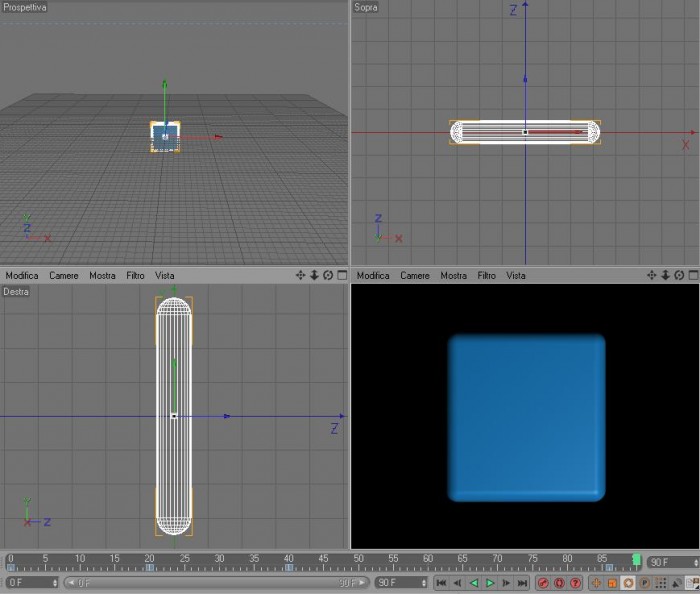Click the blue rendered cube
The width and height of the screenshot is (700, 594).
(526, 418)
